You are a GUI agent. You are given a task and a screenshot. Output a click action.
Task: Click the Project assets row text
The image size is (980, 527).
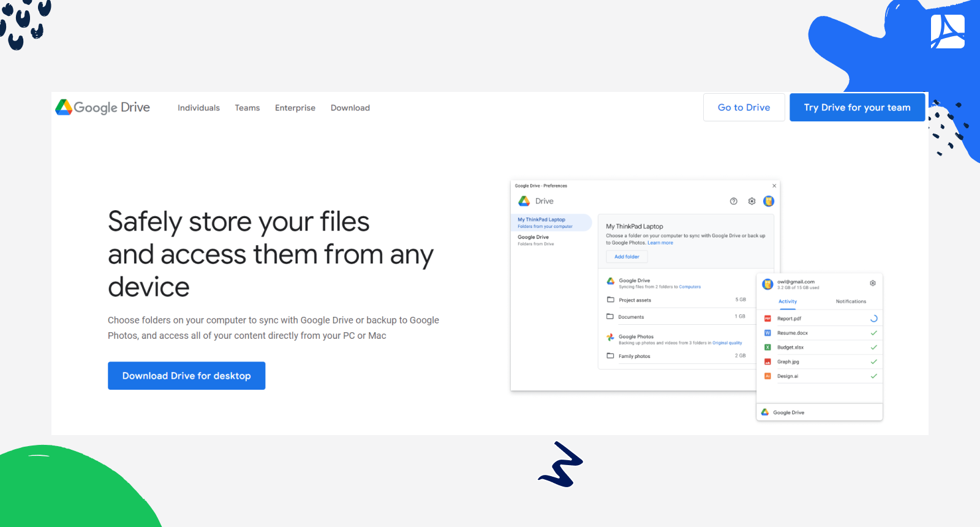(635, 300)
